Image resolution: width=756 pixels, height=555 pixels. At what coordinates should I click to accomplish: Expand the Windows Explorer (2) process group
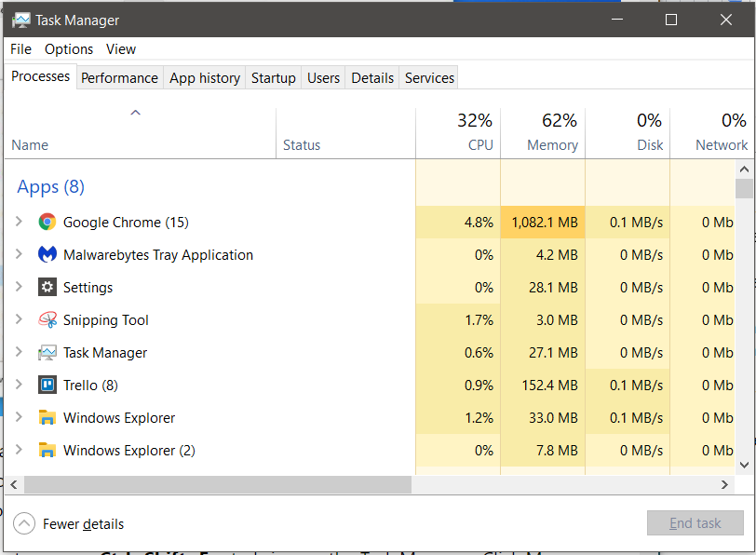tap(19, 450)
